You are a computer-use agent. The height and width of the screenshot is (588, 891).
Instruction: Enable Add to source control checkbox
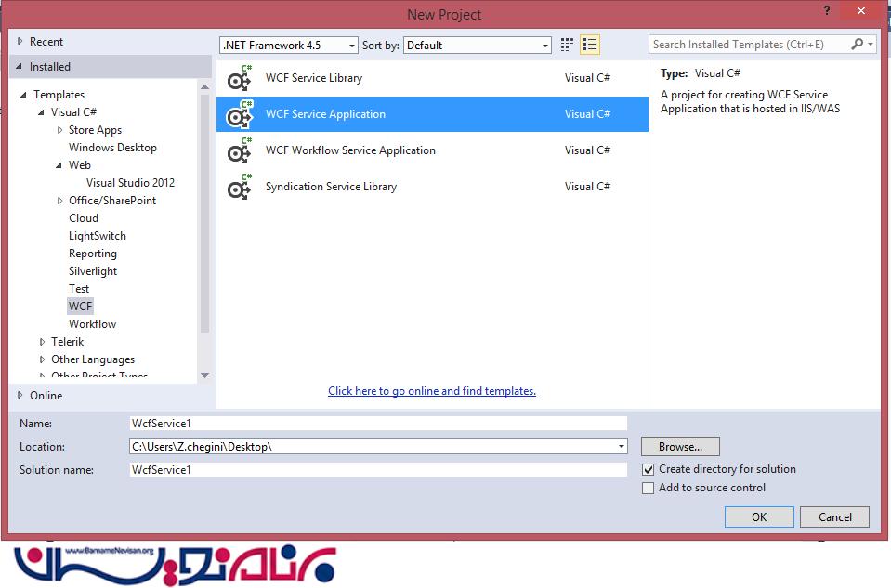point(648,488)
